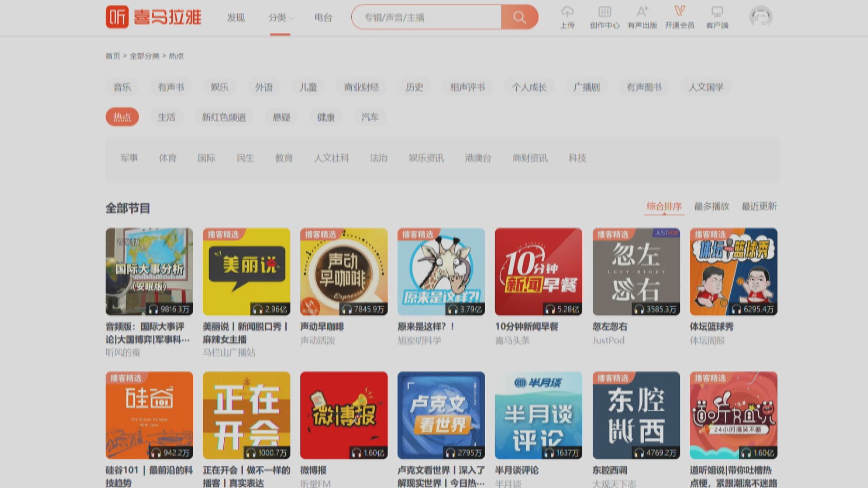The height and width of the screenshot is (488, 868).
Task: Filter by 法治 subcategory
Action: (x=379, y=158)
